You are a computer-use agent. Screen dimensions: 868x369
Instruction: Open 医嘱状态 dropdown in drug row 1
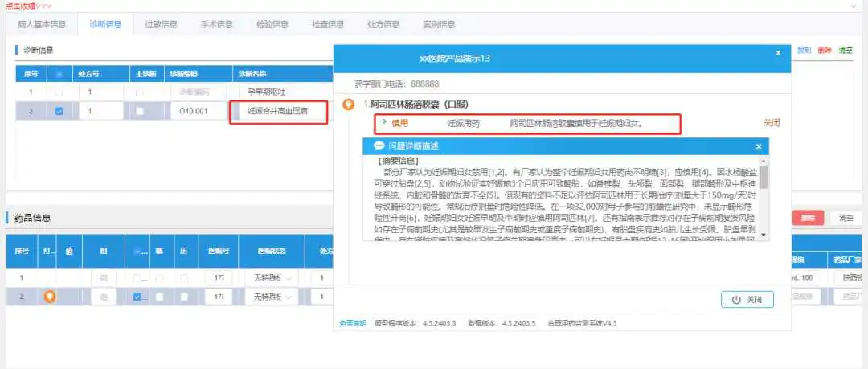(272, 277)
